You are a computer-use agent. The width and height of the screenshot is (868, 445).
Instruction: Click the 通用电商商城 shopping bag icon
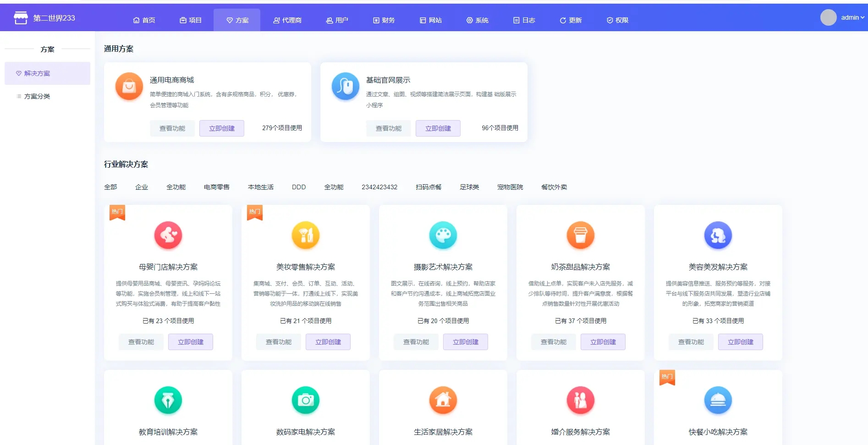[129, 86]
